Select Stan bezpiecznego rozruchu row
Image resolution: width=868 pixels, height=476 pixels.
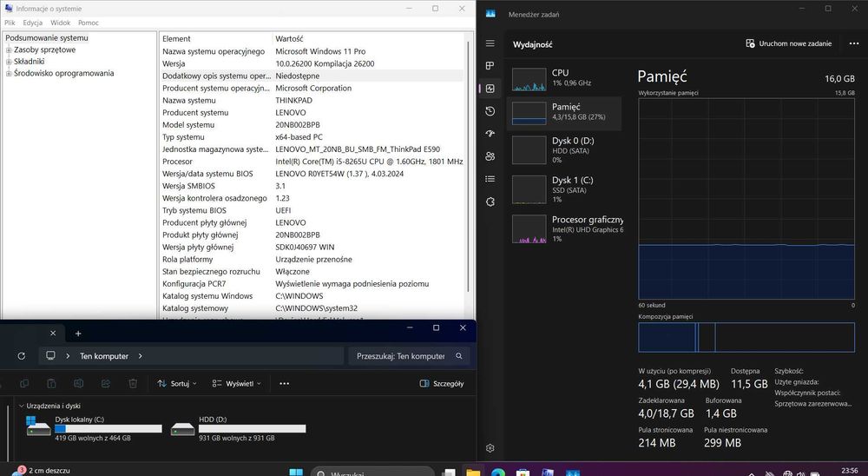[312, 272]
